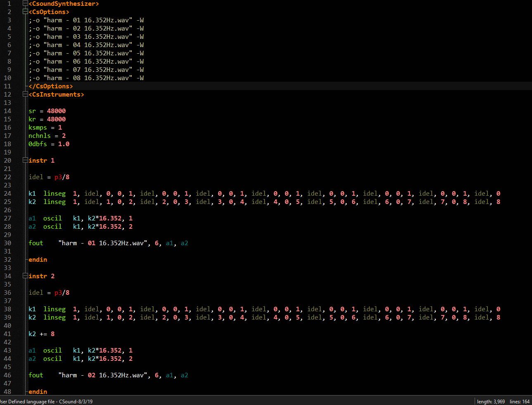Viewport: 532px width, 405px height.
Task: Click fout 'harm - 01 16.352Hz.wav' line
Action: coord(109,243)
